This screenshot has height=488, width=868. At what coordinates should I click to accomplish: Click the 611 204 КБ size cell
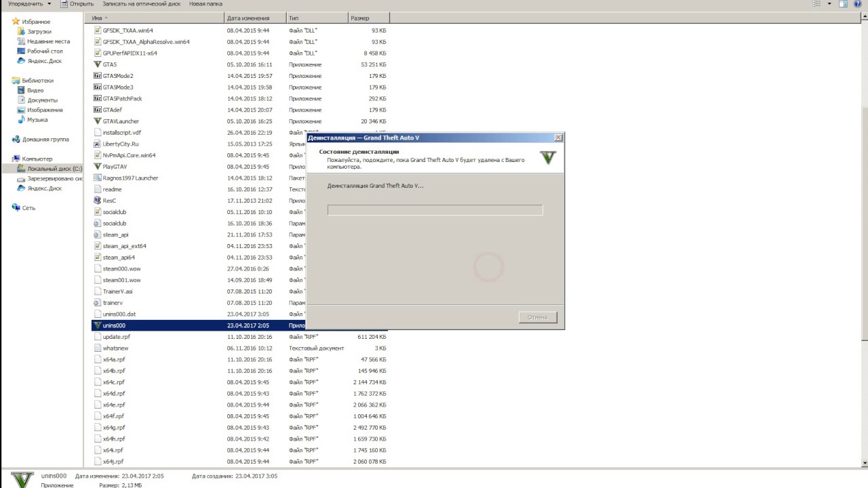(x=372, y=337)
